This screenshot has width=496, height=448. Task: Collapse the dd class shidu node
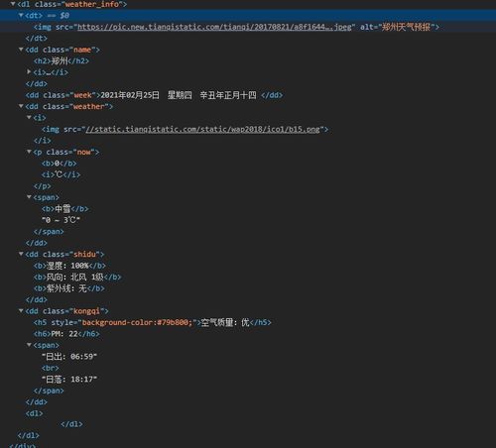[x=21, y=254]
